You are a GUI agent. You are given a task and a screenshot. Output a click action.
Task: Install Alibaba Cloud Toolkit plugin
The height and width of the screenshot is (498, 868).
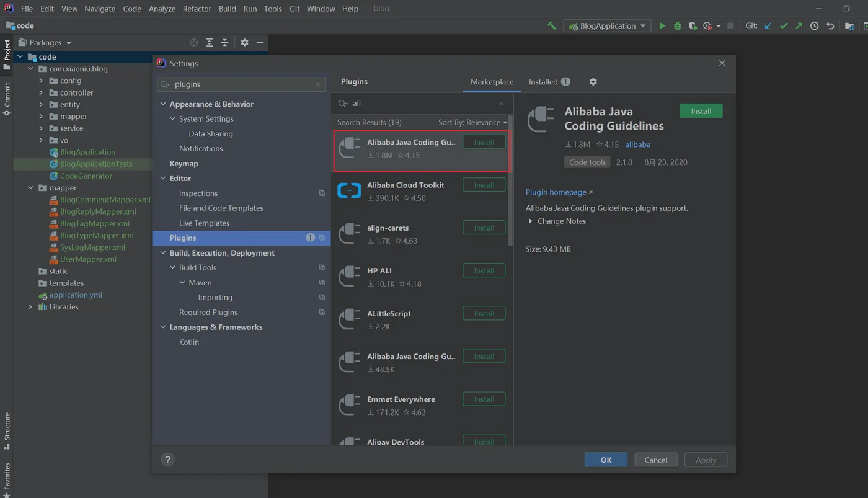tap(484, 185)
